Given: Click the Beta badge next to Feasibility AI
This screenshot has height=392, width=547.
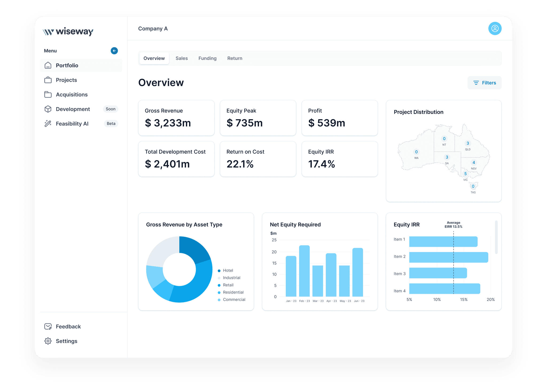Looking at the screenshot, I should pos(111,124).
